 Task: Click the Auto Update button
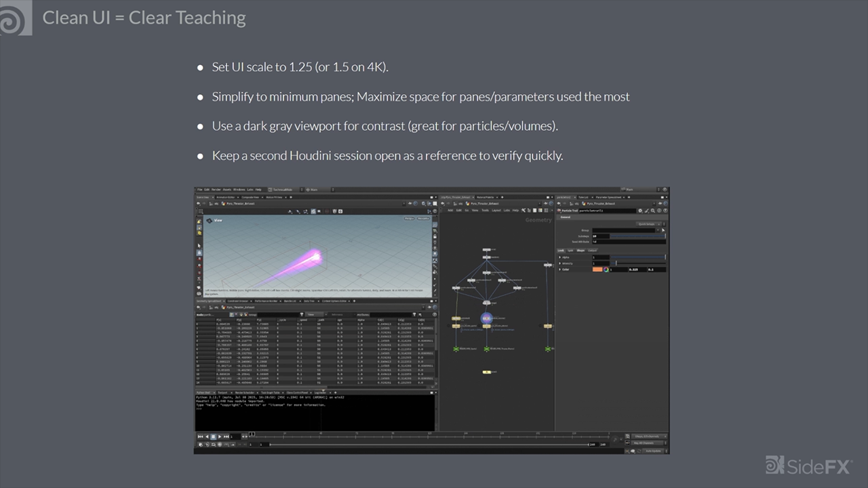tap(652, 450)
